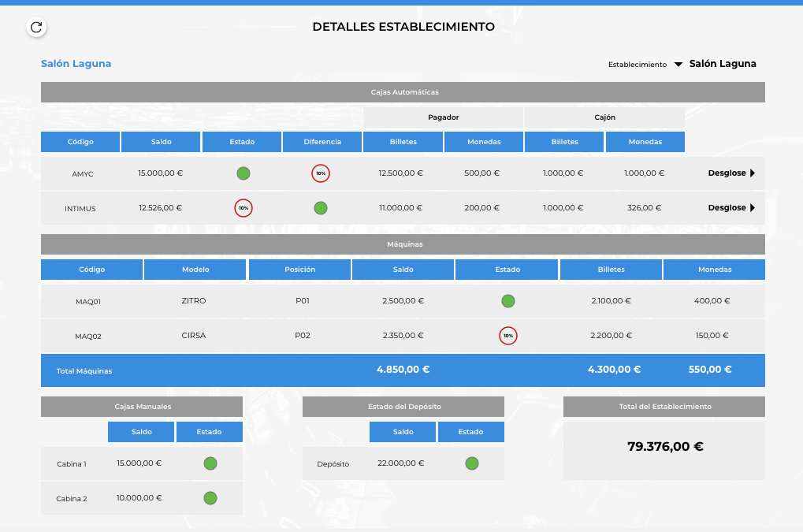This screenshot has width=803, height=532.
Task: Select the MAQ02 machine code
Action: click(88, 337)
